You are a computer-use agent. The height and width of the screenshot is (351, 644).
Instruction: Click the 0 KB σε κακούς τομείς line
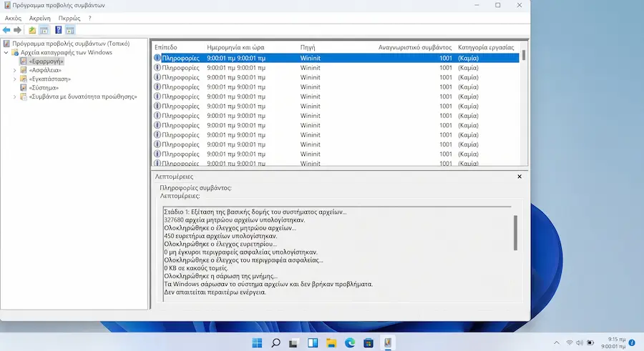click(196, 269)
